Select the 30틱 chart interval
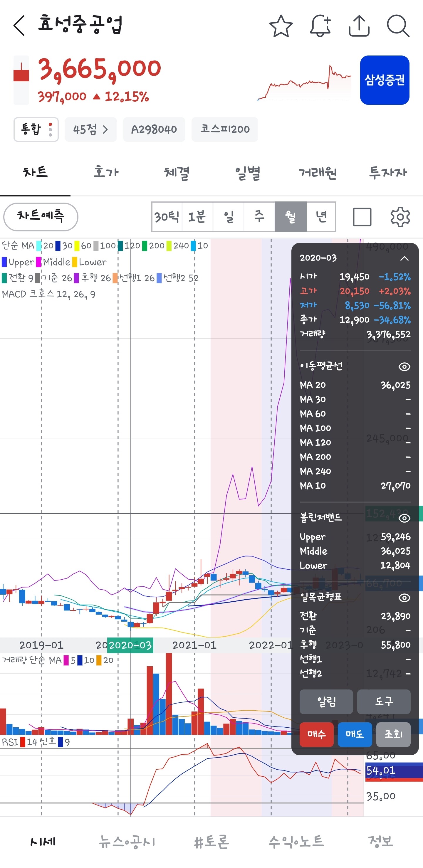This screenshot has width=423, height=868. pyautogui.click(x=167, y=217)
